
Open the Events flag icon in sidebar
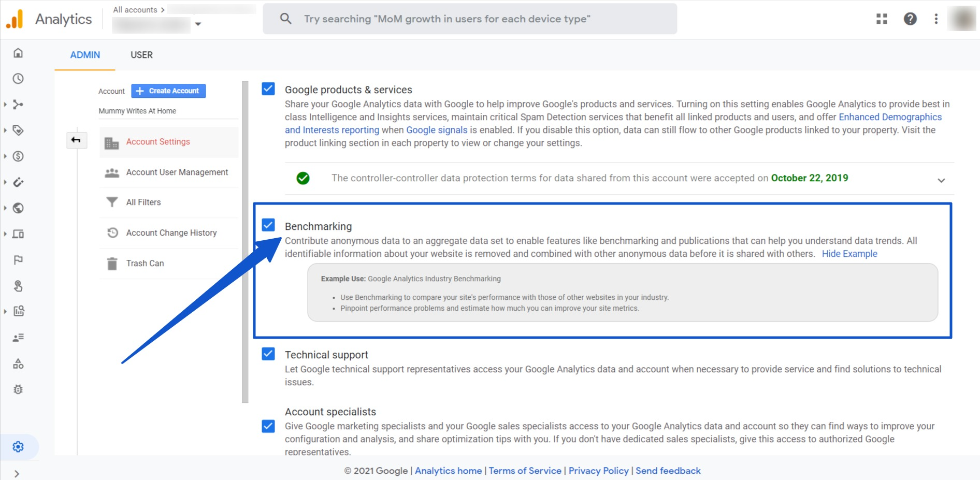[18, 260]
